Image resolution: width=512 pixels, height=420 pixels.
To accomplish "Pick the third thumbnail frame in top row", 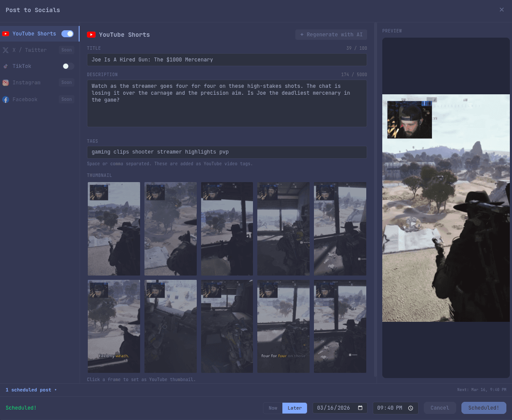I will click(x=227, y=229).
